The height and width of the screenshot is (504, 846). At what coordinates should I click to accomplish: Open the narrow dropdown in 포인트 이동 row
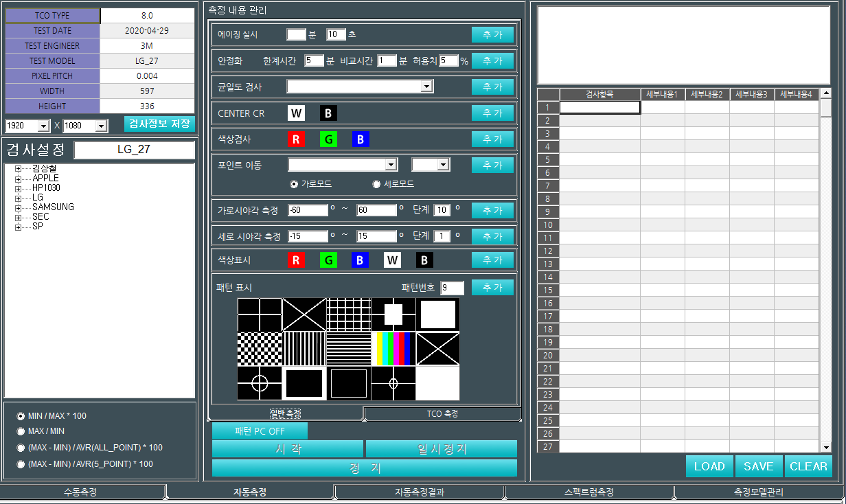point(443,165)
